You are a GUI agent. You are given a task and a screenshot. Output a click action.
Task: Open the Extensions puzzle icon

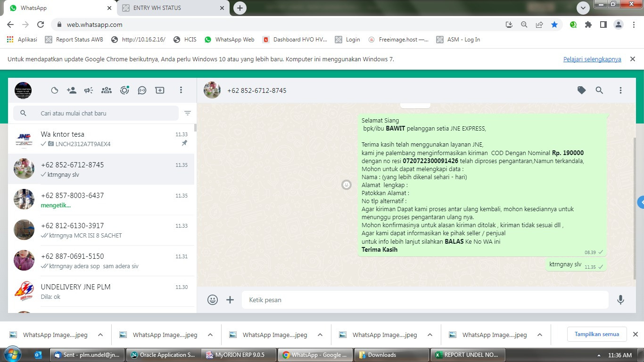click(588, 25)
